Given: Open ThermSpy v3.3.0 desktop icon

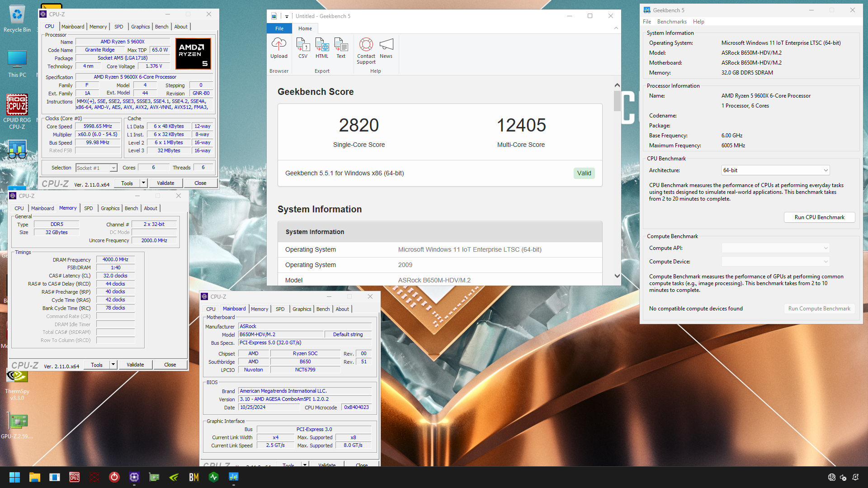Looking at the screenshot, I should (x=17, y=385).
